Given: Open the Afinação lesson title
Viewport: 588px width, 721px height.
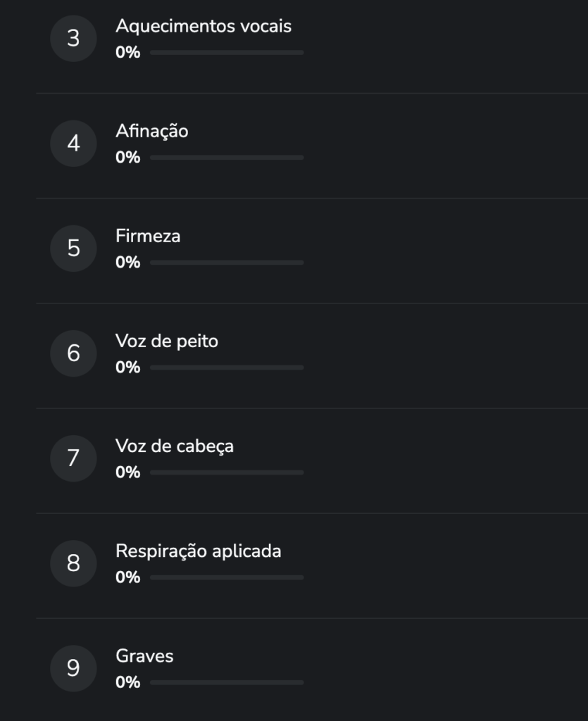Looking at the screenshot, I should point(151,131).
